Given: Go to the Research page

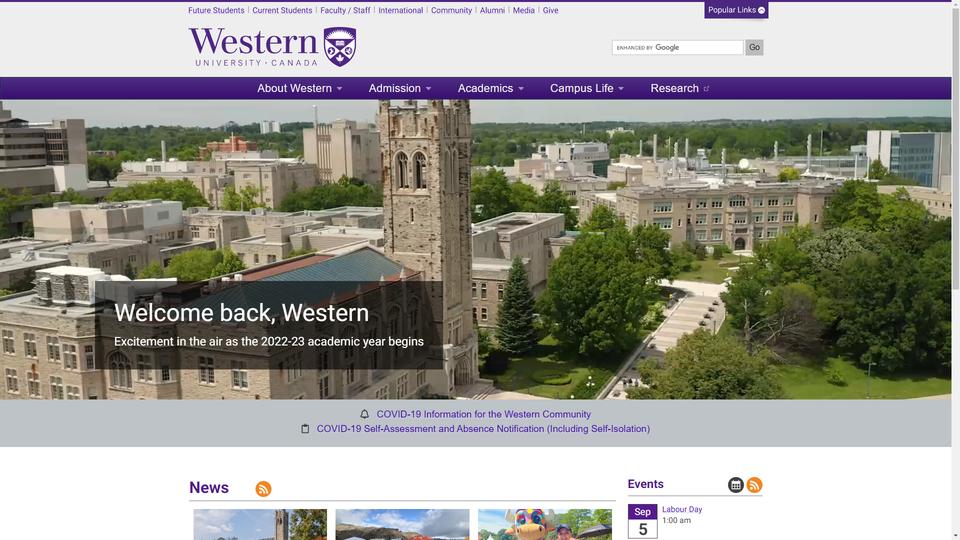Looking at the screenshot, I should coord(674,88).
